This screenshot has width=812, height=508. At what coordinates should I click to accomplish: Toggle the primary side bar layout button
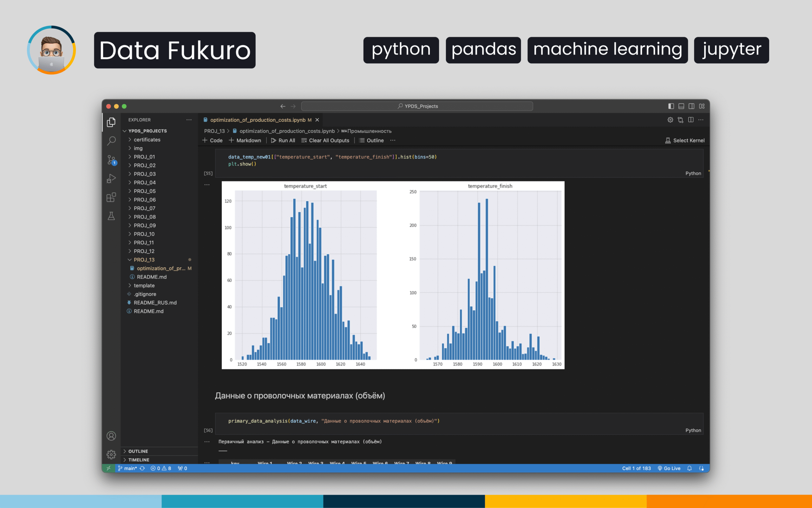pos(671,106)
